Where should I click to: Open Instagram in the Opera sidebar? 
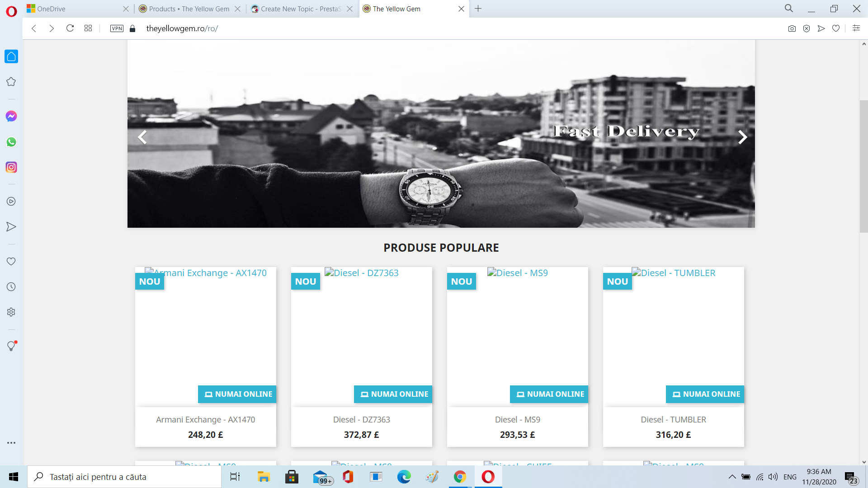pyautogui.click(x=11, y=167)
